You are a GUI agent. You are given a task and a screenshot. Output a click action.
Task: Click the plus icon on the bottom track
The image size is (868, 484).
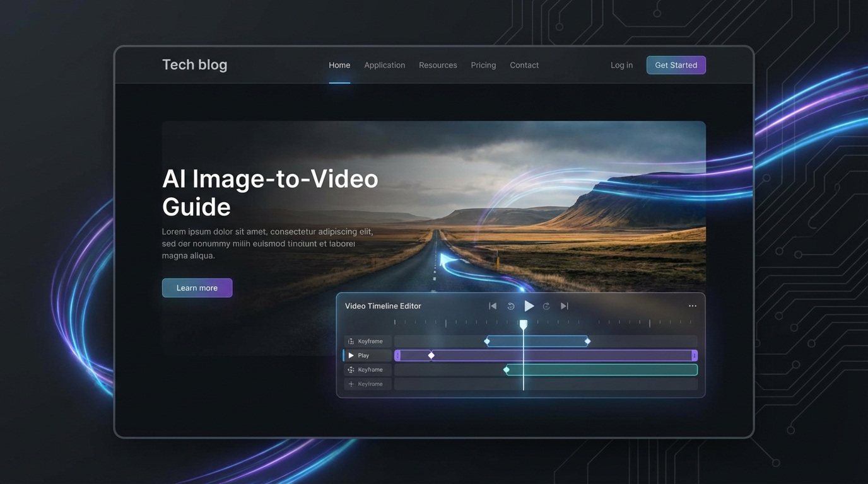tap(351, 384)
